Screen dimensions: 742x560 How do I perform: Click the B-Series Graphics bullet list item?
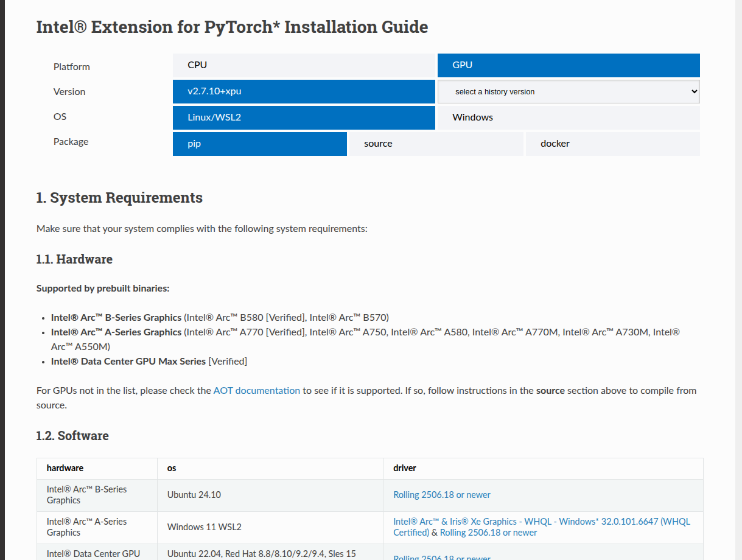[220, 318]
